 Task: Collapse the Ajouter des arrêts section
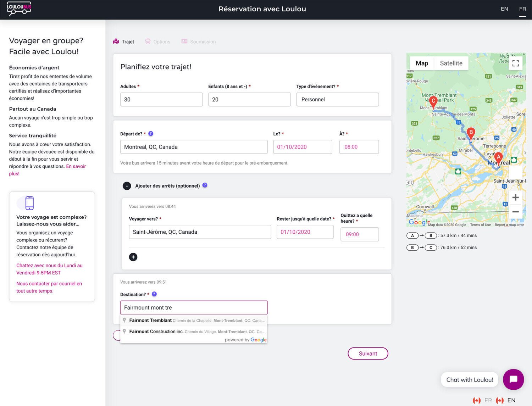(x=127, y=186)
